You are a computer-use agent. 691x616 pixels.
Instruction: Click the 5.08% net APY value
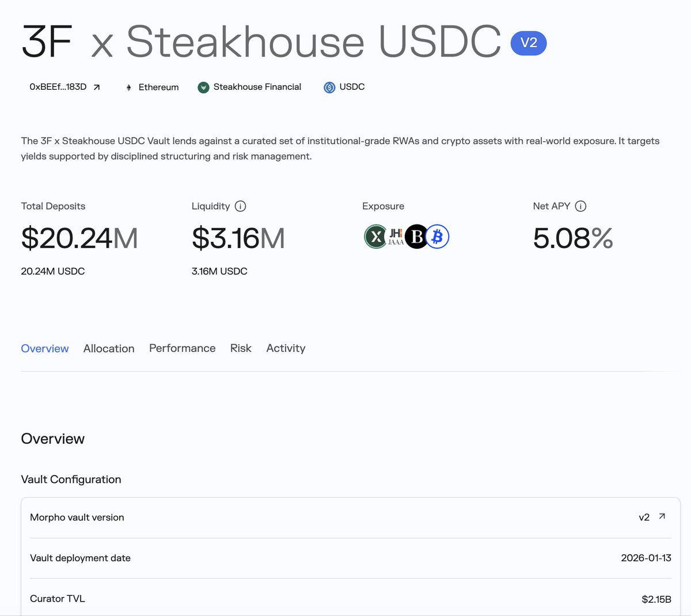click(x=573, y=238)
